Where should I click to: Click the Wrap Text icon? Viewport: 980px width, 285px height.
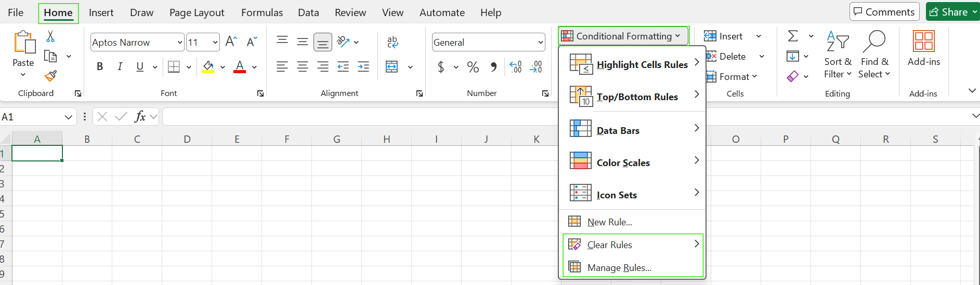click(393, 42)
